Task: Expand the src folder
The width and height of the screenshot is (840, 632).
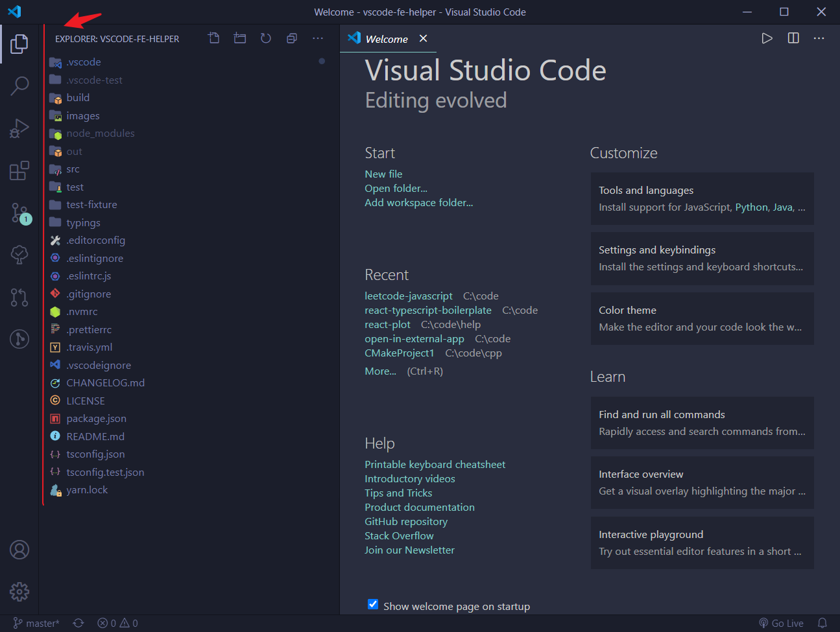Action: click(x=73, y=169)
